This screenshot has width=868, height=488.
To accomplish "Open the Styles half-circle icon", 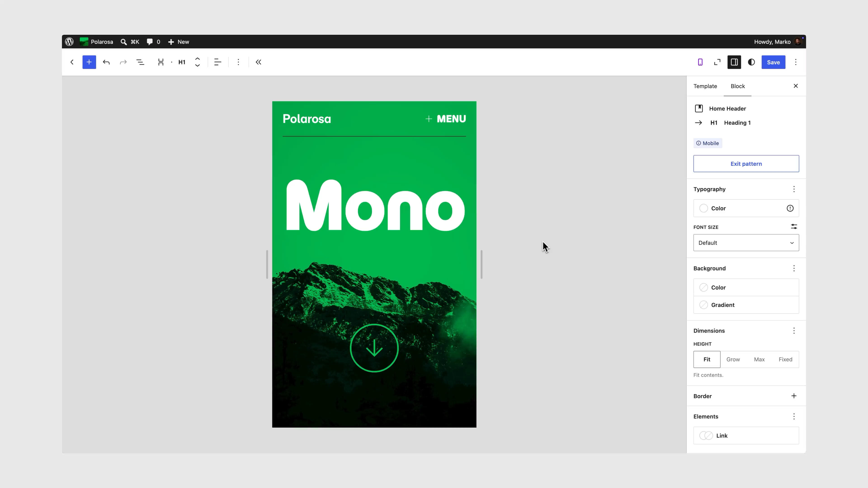I will tap(751, 62).
